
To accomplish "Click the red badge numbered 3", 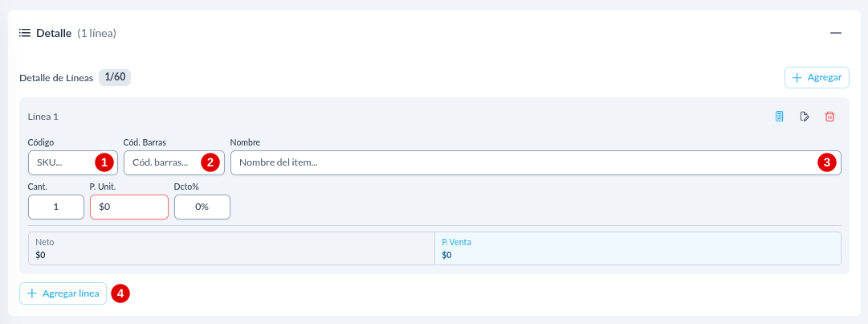I will [827, 162].
